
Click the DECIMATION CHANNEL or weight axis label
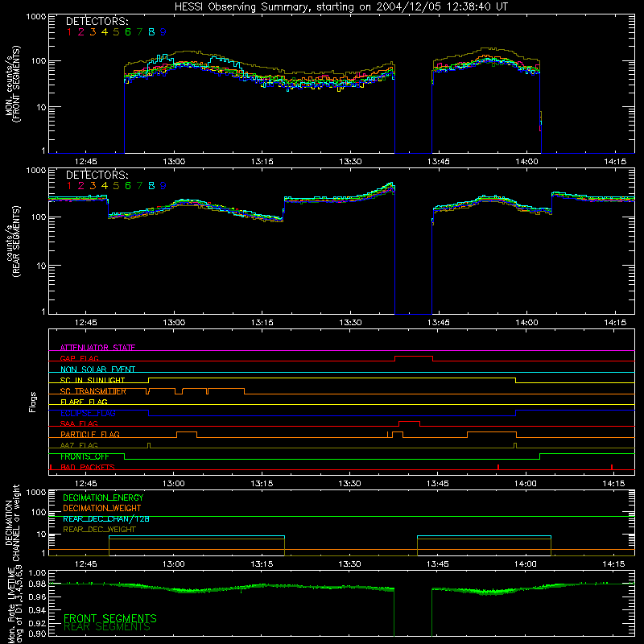click(x=12, y=522)
